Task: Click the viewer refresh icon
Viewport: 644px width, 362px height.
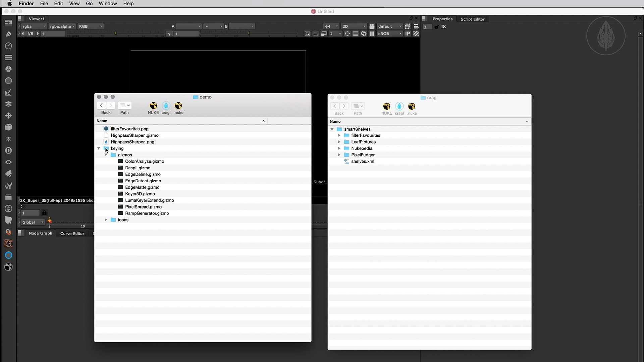Action: [364, 34]
